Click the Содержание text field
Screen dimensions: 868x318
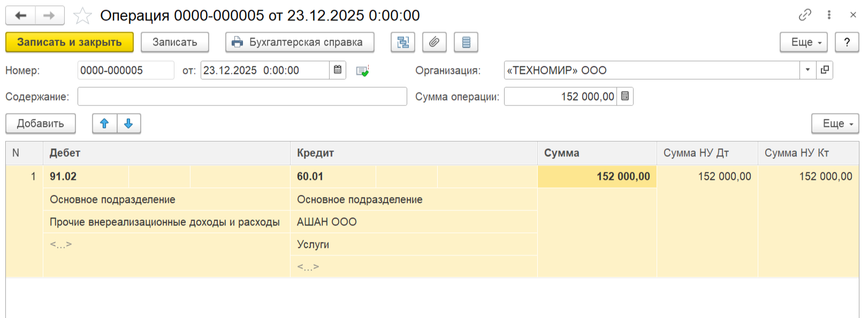(x=242, y=96)
